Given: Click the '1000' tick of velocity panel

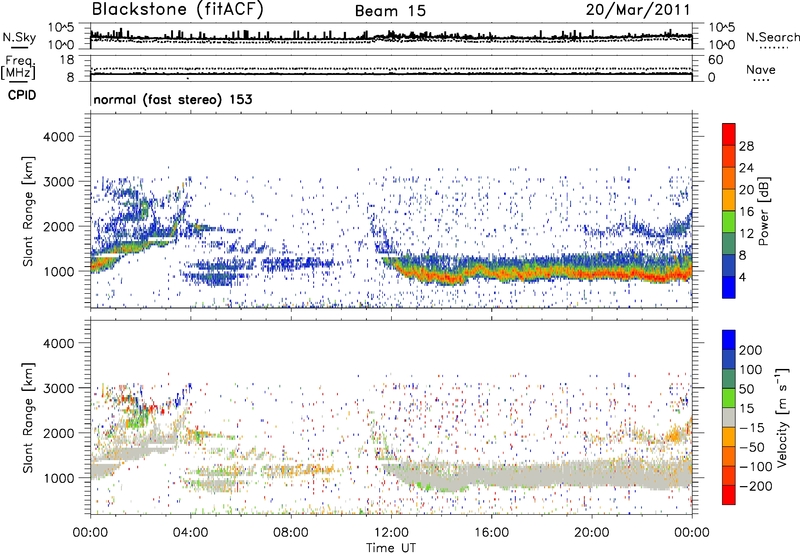Looking at the screenshot, I should coord(58,478).
